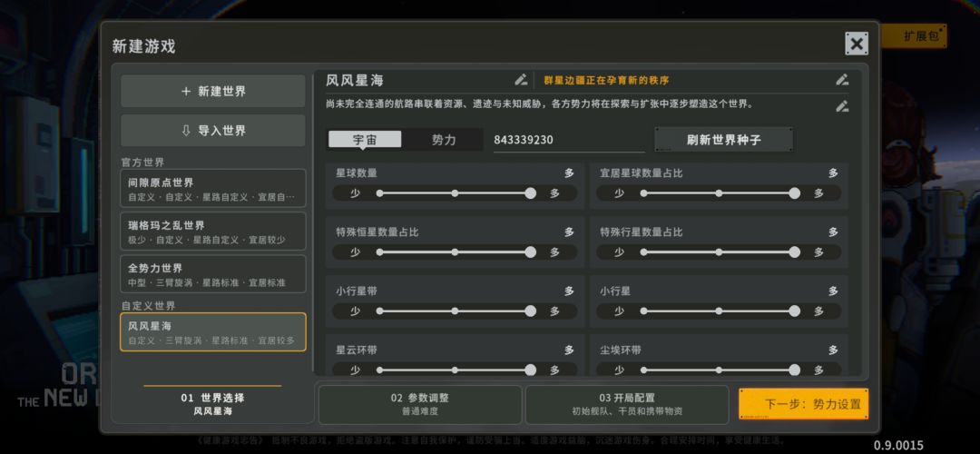Viewport: 980px width, 454px height.
Task: Adjust the 小行星带 slider handle
Action: 531,311
